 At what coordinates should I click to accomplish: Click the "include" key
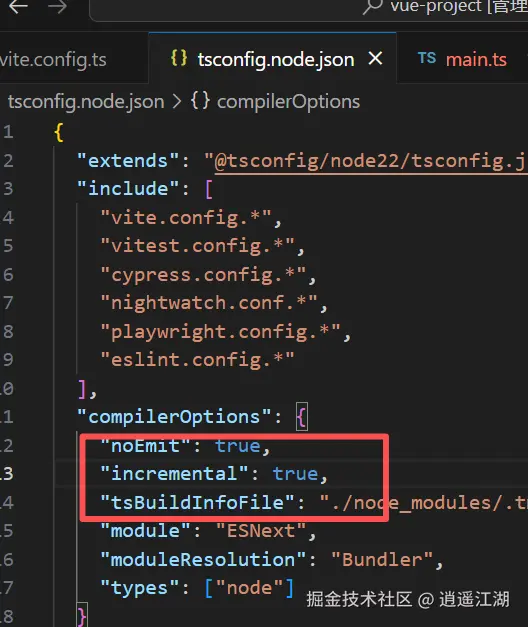pyautogui.click(x=128, y=189)
